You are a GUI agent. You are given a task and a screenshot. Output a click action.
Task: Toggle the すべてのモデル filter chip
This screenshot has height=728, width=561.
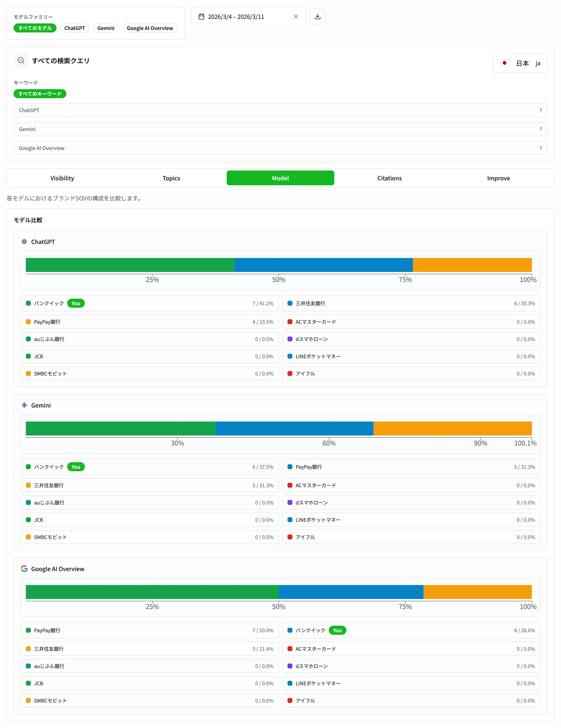35,28
